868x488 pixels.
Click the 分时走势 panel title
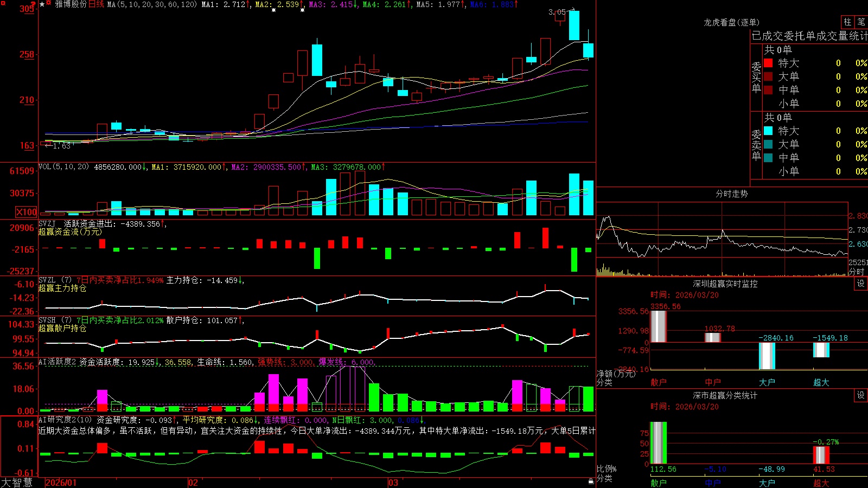click(731, 194)
